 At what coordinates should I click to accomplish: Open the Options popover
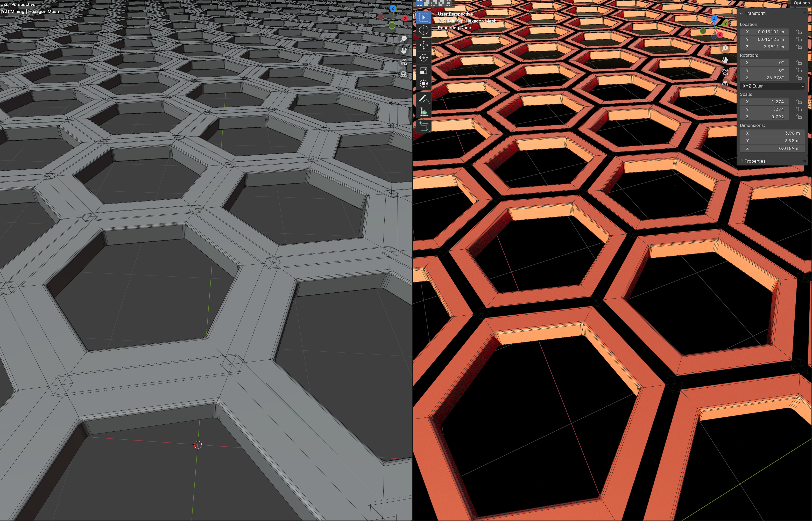[801, 3]
